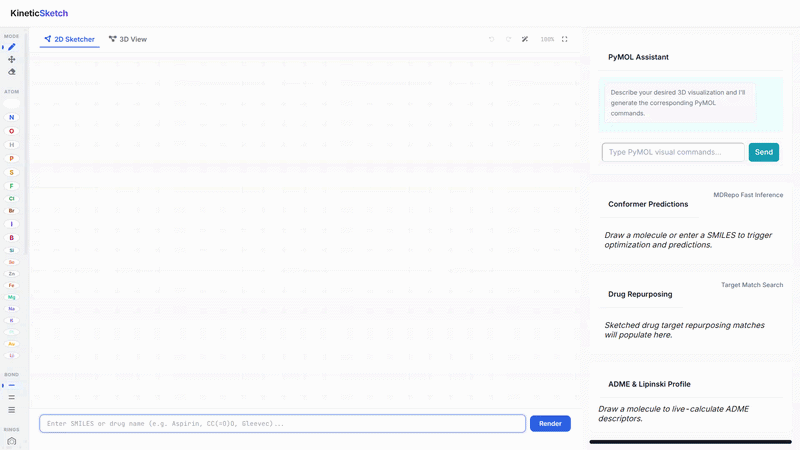Focus the SMILES or drug name input
Image resolution: width=800 pixels, height=450 pixels.
(283, 423)
